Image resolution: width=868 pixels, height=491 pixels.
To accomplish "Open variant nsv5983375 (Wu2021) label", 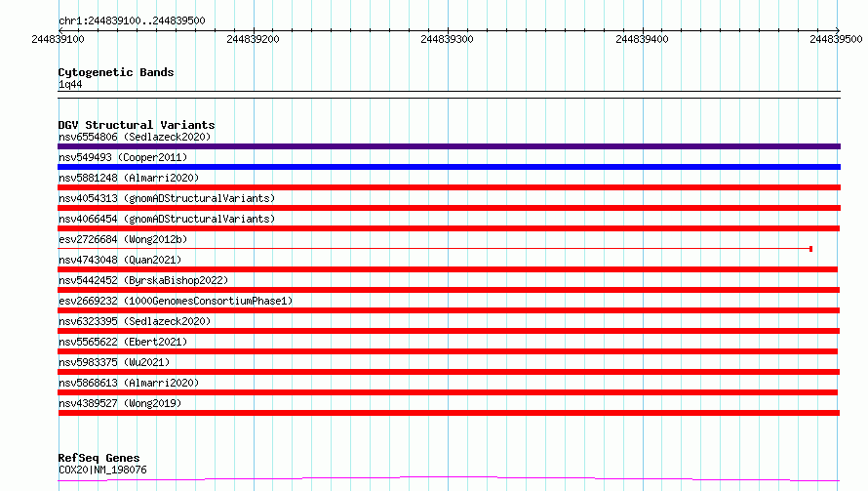I will point(114,362).
